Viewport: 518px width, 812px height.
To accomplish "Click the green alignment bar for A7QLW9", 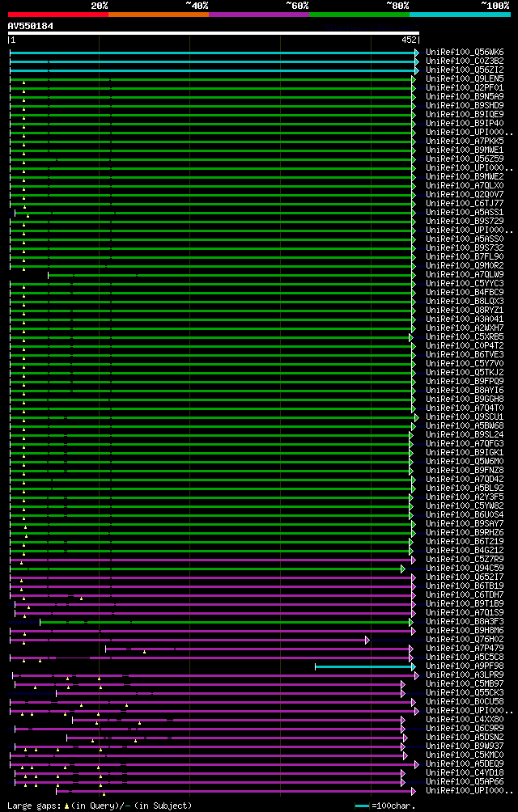I will pos(231,275).
